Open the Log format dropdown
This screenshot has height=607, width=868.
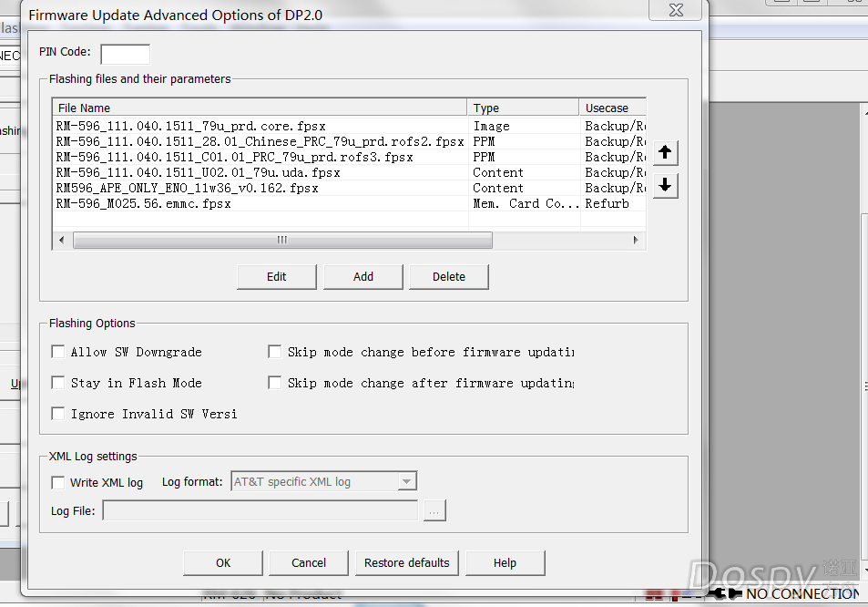pyautogui.click(x=407, y=481)
